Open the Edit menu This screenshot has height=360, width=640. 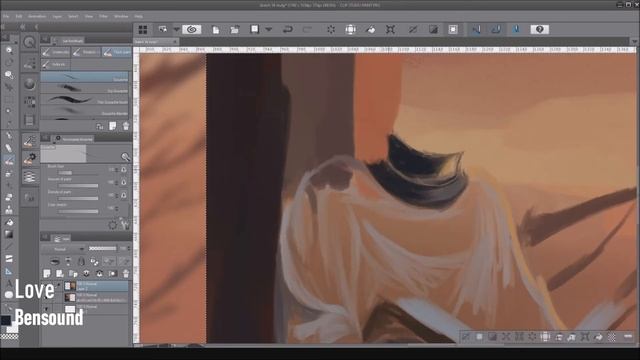pyautogui.click(x=19, y=16)
